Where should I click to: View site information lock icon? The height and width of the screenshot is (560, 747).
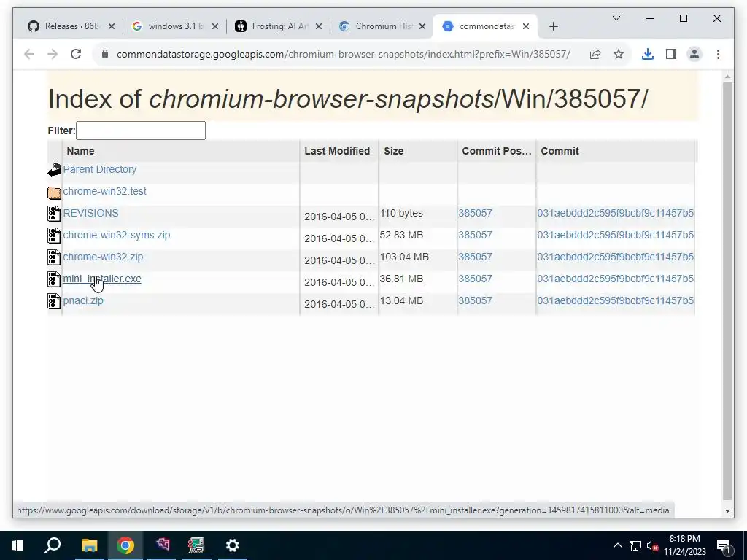(105, 54)
